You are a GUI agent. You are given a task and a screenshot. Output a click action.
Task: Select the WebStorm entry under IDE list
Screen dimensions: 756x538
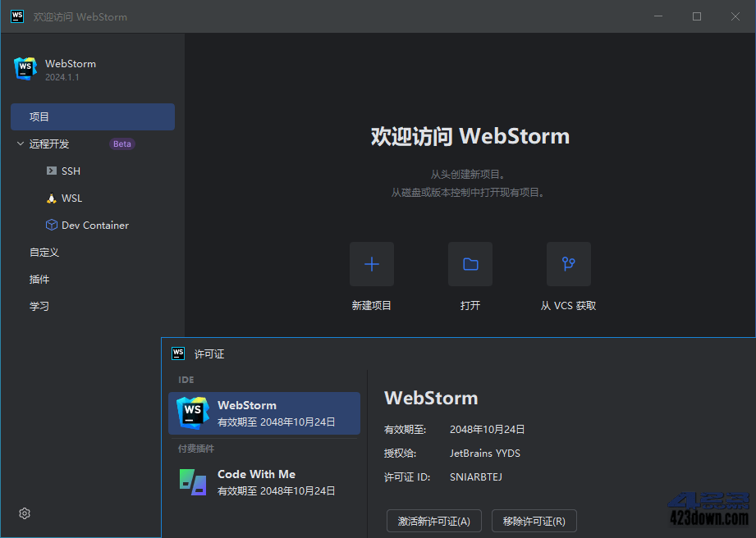[x=263, y=414]
